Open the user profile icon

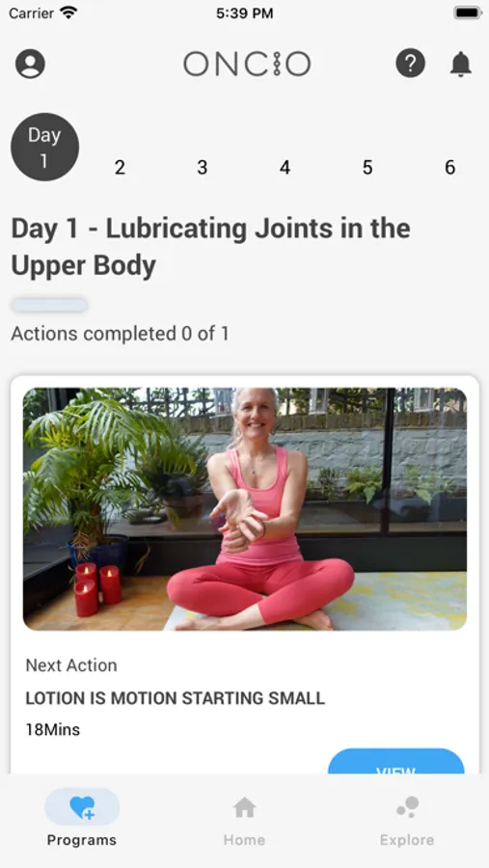coord(31,65)
